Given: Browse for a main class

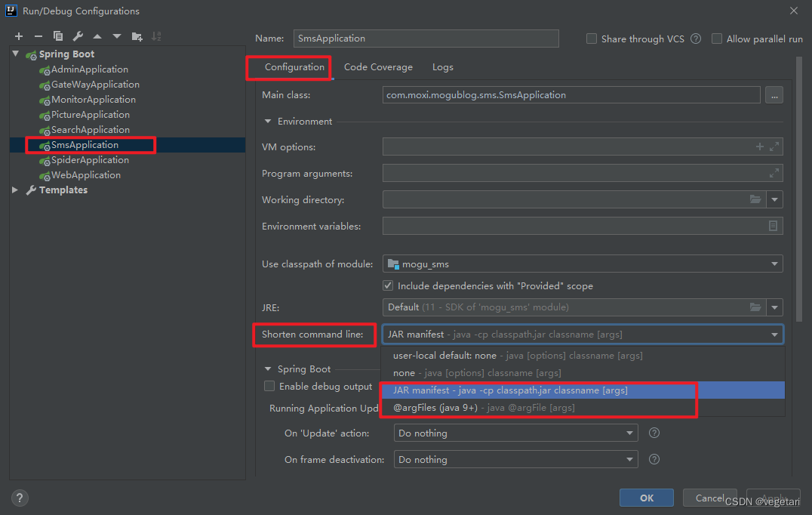Looking at the screenshot, I should 774,94.
